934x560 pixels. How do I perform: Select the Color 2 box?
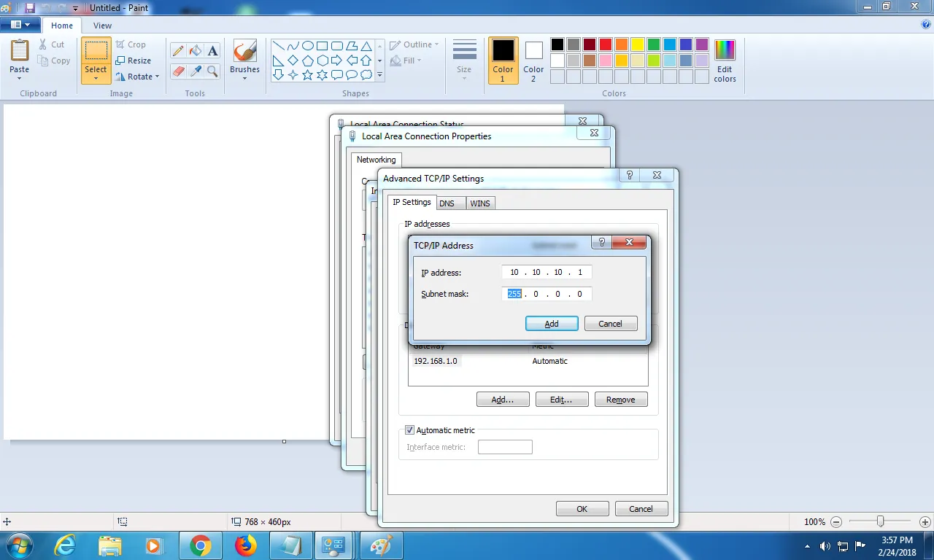533,61
